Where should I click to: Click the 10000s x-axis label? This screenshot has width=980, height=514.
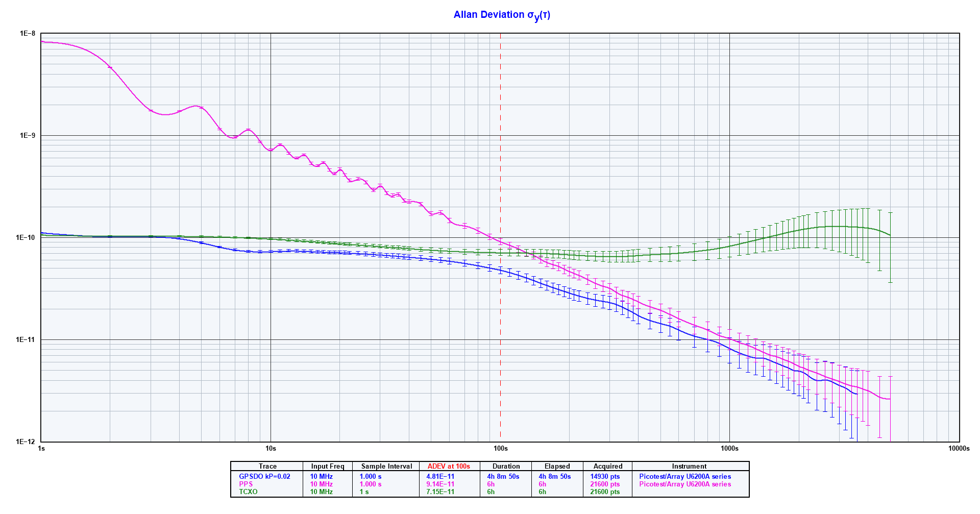tap(959, 449)
